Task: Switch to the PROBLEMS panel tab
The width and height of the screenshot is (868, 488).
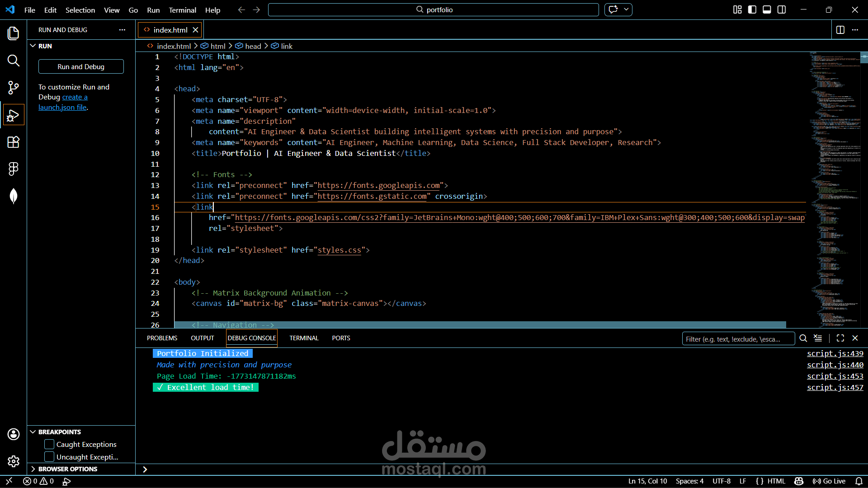Action: (162, 338)
